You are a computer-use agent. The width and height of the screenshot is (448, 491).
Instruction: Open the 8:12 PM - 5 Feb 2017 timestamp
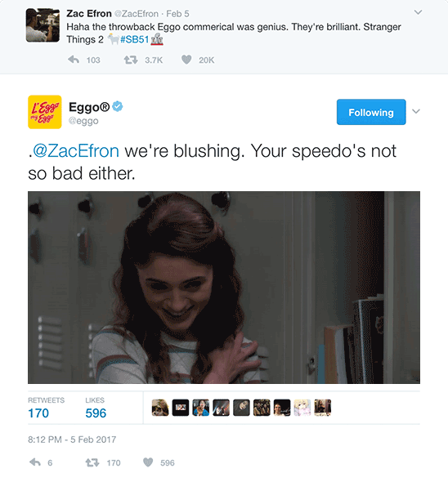tap(72, 440)
